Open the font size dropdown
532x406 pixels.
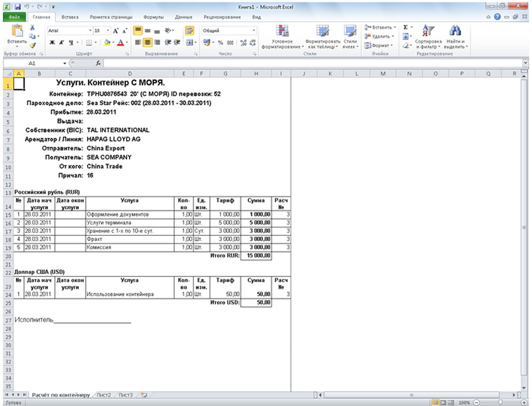tap(108, 30)
